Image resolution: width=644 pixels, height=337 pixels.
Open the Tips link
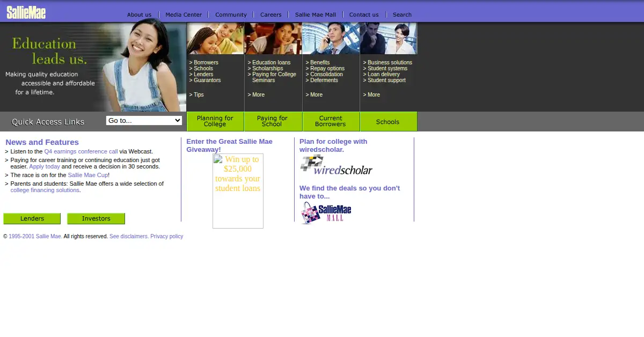199,95
